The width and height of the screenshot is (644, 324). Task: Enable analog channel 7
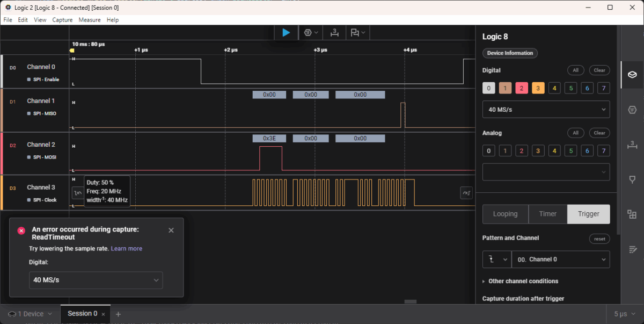(604, 151)
